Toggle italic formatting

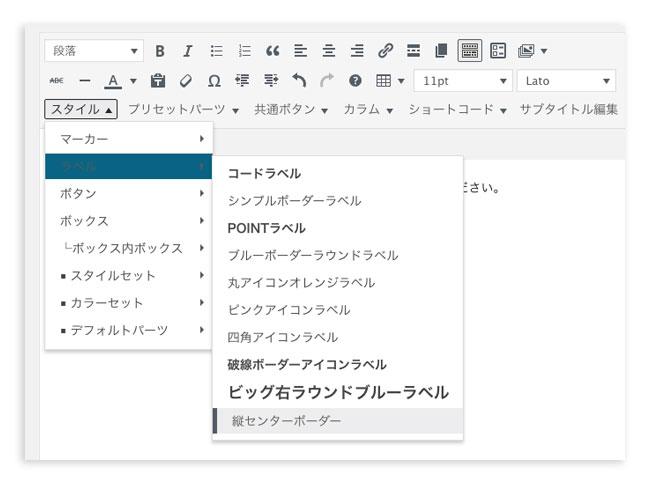[188, 51]
